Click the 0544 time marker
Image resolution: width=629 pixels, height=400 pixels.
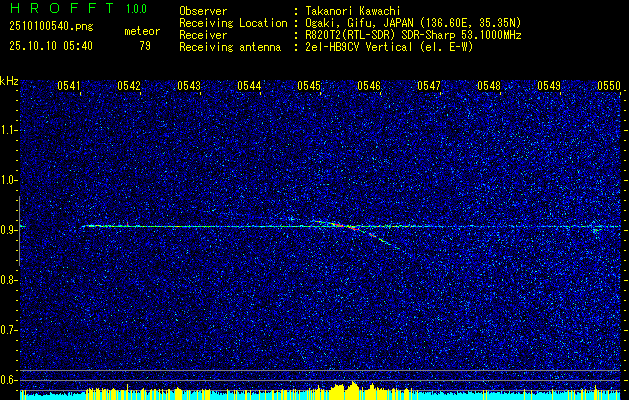point(249,85)
